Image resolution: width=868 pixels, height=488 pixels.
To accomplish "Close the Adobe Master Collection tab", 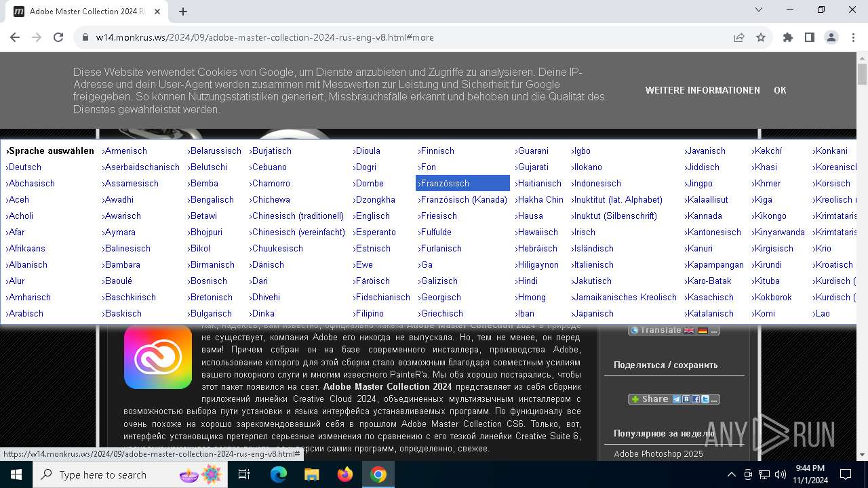I will pyautogui.click(x=157, y=11).
